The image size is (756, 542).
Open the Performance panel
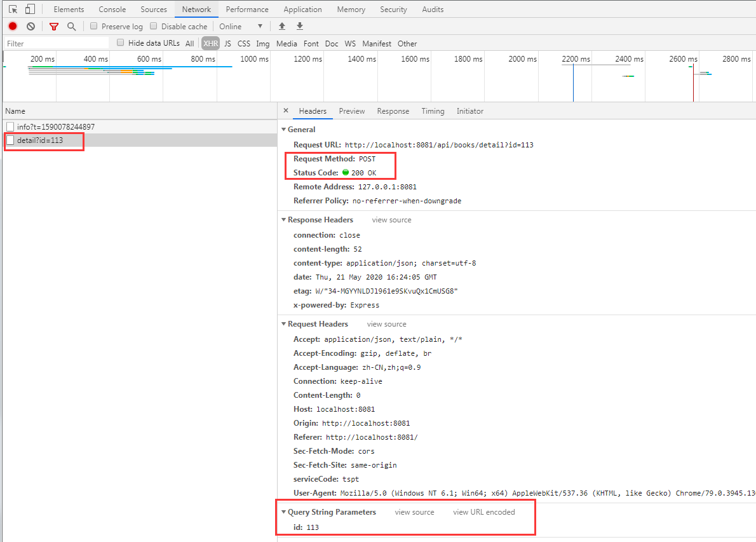(x=247, y=9)
